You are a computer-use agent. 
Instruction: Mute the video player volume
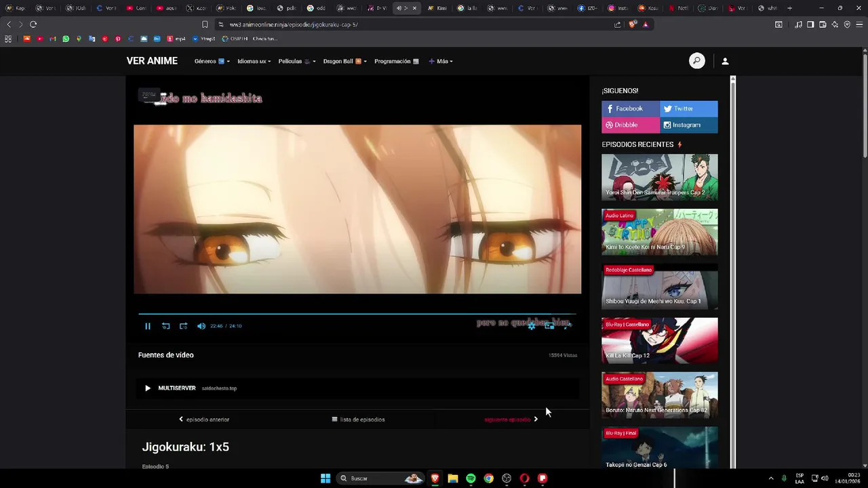tap(201, 326)
